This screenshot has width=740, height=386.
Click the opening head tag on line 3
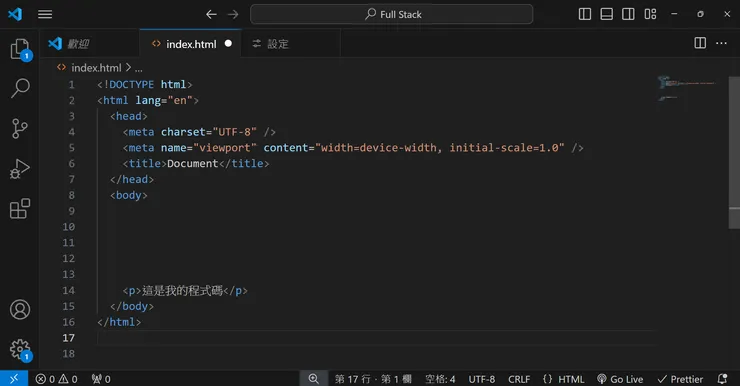[129, 116]
